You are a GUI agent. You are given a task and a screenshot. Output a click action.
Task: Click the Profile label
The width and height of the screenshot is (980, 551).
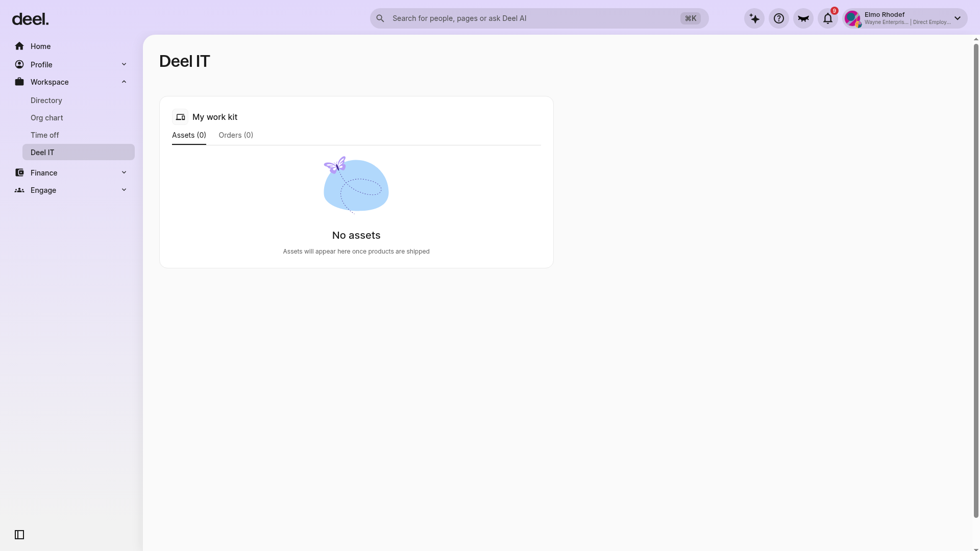click(x=41, y=65)
